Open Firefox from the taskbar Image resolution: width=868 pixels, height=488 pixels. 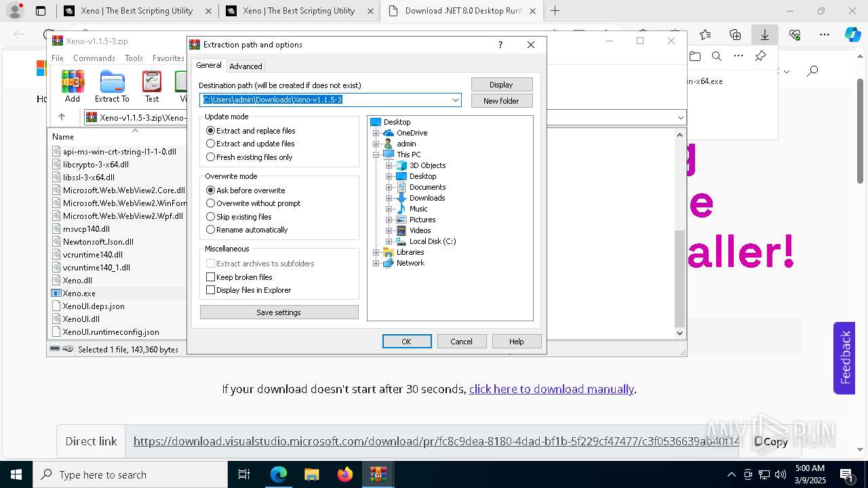(x=345, y=474)
